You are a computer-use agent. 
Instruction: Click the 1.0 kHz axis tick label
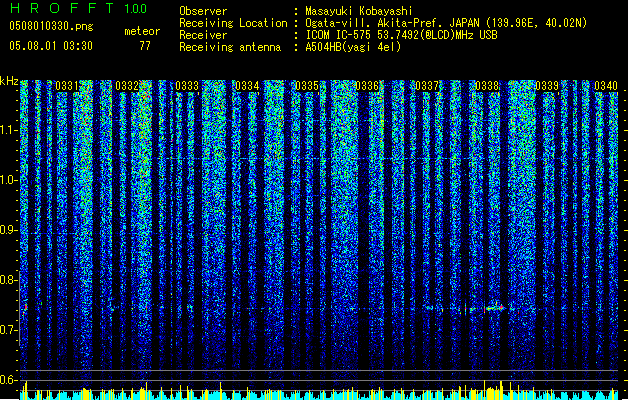click(x=8, y=180)
